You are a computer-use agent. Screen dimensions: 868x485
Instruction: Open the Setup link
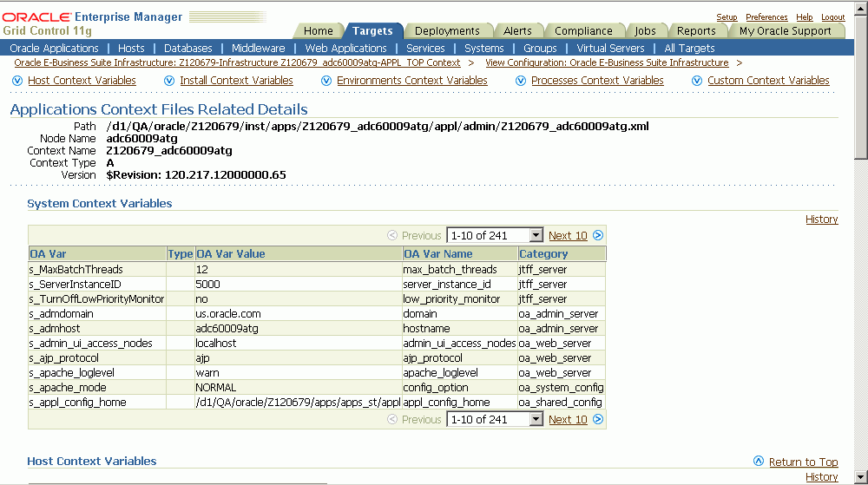[x=727, y=17]
